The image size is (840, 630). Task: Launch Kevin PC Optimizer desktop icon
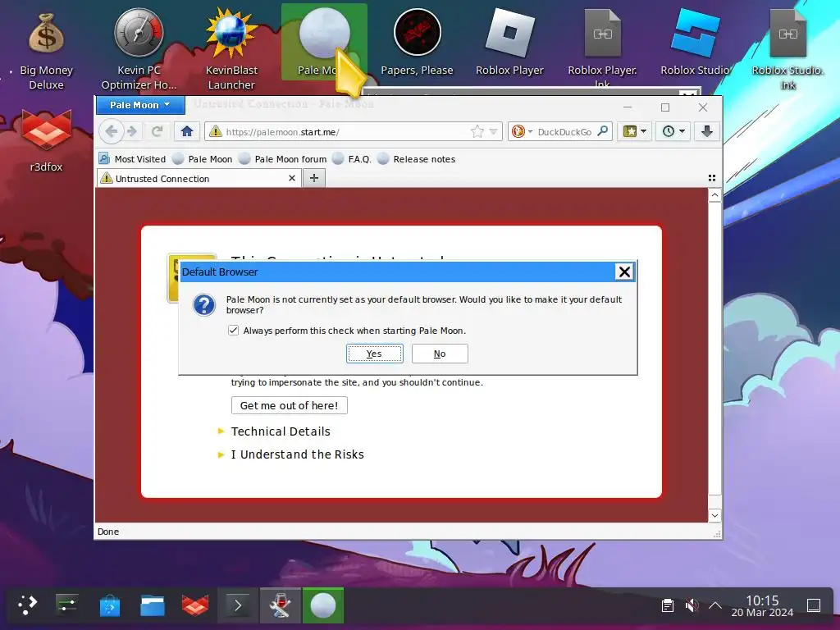[139, 48]
